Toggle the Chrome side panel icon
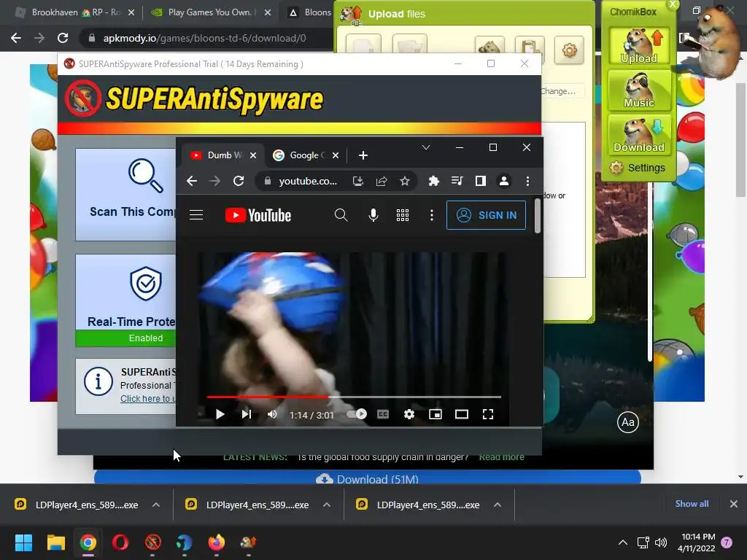This screenshot has width=747, height=560. coord(480,181)
